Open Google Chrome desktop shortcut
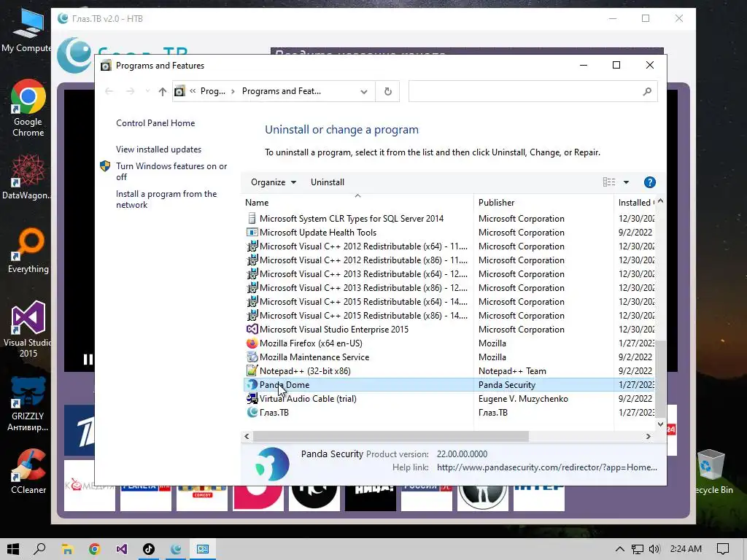The width and height of the screenshot is (747, 560). pyautogui.click(x=28, y=108)
